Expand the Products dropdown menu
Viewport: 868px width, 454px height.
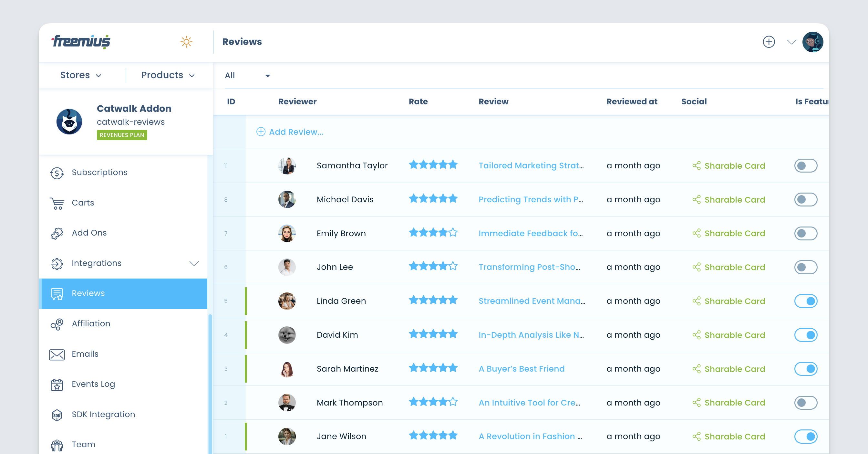coord(168,75)
